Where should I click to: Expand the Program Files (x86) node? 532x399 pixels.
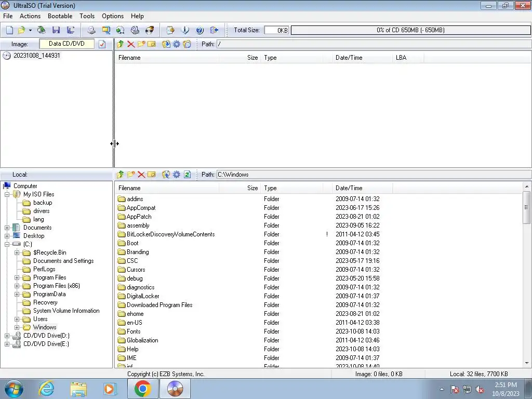click(17, 286)
